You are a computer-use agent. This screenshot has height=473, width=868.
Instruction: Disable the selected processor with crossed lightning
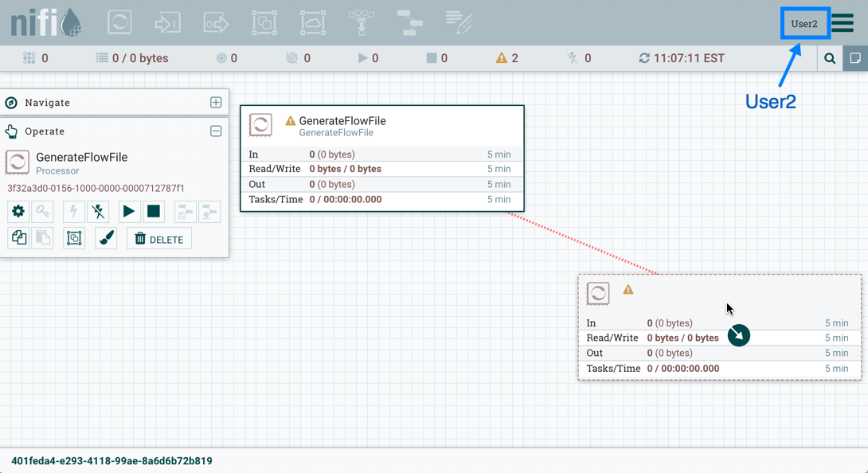point(98,212)
